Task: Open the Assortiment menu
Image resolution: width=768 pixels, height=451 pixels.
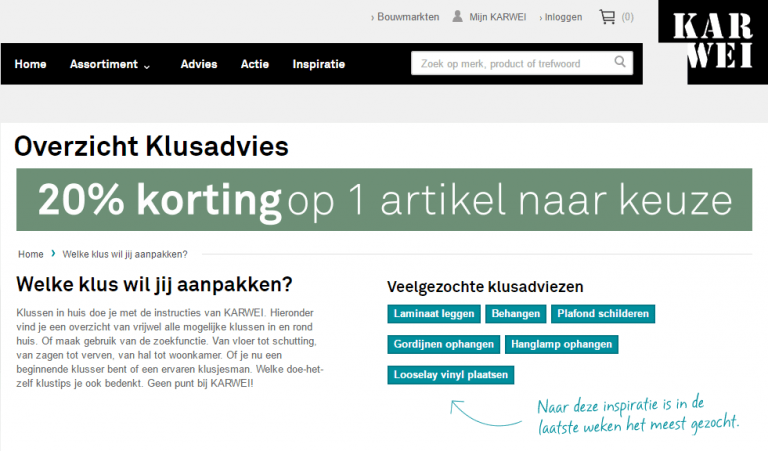Action: tap(104, 64)
